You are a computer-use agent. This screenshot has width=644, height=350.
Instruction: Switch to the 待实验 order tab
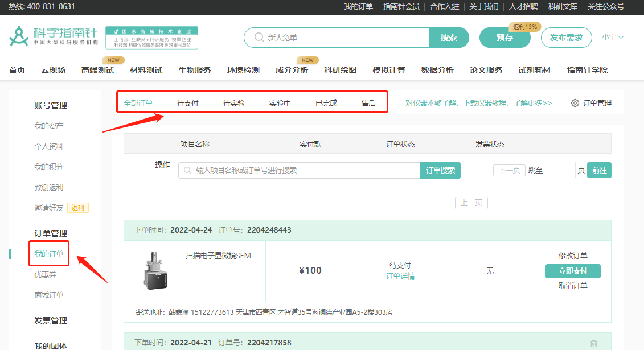[233, 102]
